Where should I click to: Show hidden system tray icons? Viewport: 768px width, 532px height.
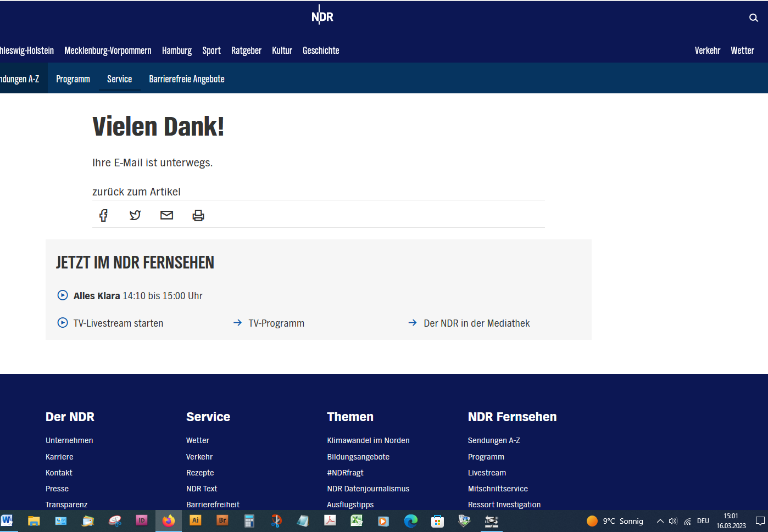(660, 521)
